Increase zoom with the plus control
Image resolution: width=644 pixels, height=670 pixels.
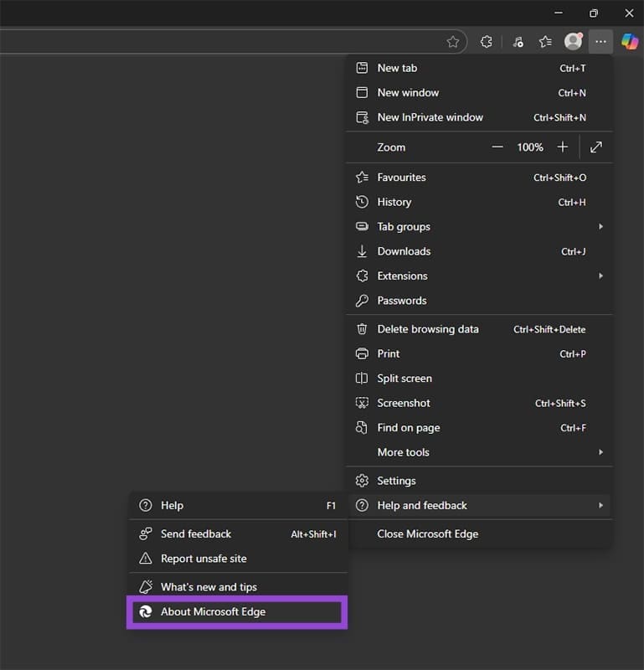562,147
